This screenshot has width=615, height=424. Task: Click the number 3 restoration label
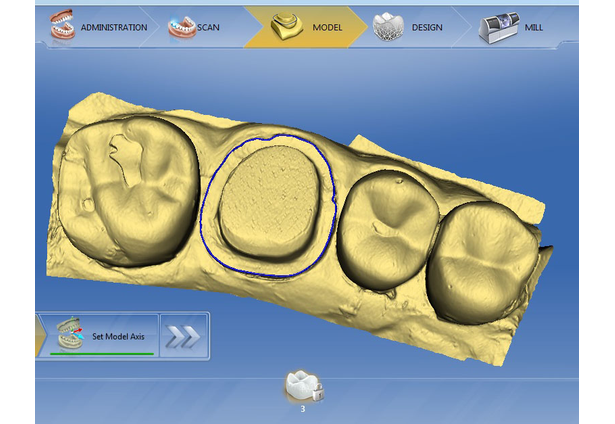coord(303,409)
